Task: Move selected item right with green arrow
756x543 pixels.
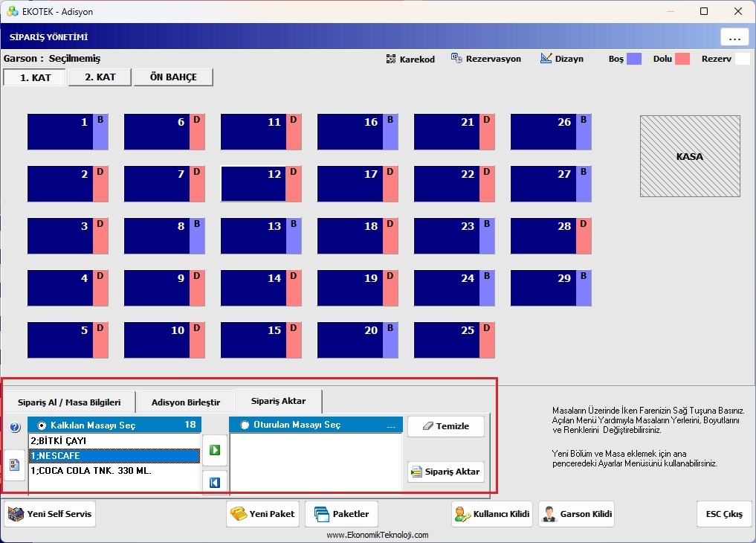Action: (x=215, y=450)
